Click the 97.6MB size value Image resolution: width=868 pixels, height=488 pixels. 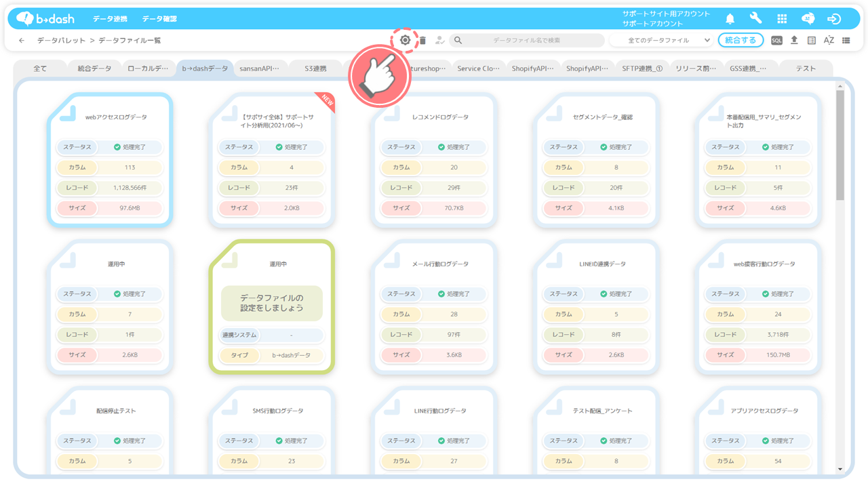tap(130, 208)
